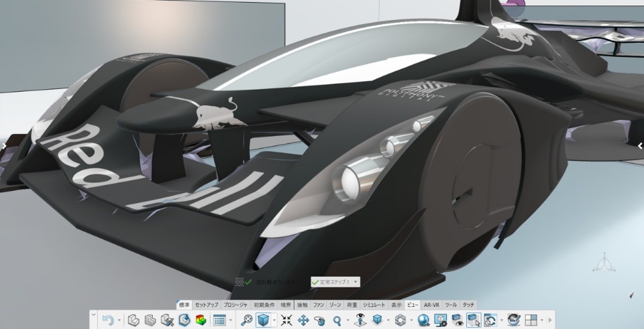Click the hexagon wireframe render style icon

tap(400, 320)
